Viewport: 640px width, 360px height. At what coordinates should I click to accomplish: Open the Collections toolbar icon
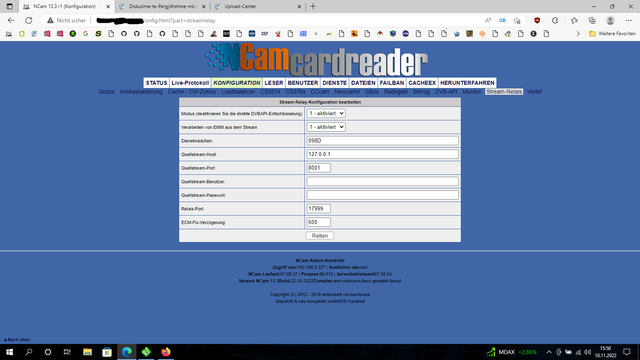592,20
